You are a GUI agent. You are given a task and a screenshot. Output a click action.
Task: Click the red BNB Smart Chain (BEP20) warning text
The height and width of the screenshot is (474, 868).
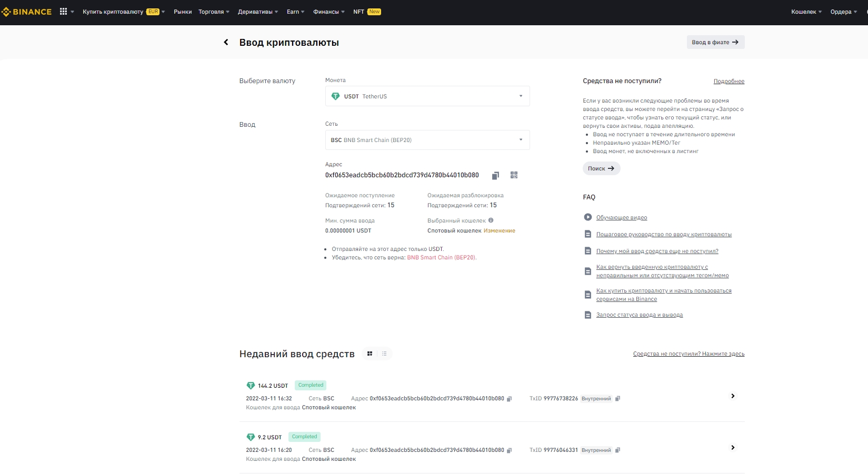point(441,257)
